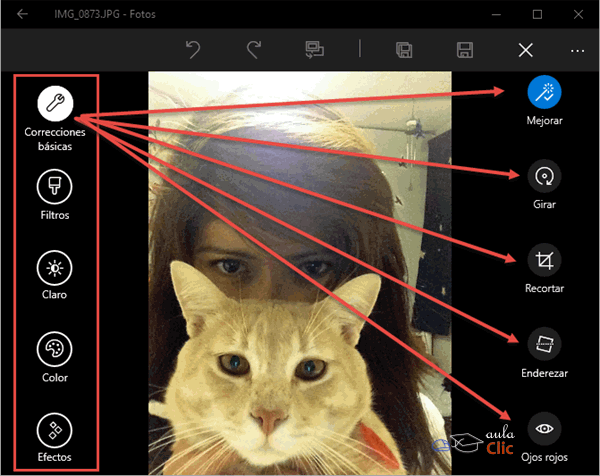The image size is (600, 476).
Task: Select the Correcciones básicas category
Action: click(x=54, y=101)
